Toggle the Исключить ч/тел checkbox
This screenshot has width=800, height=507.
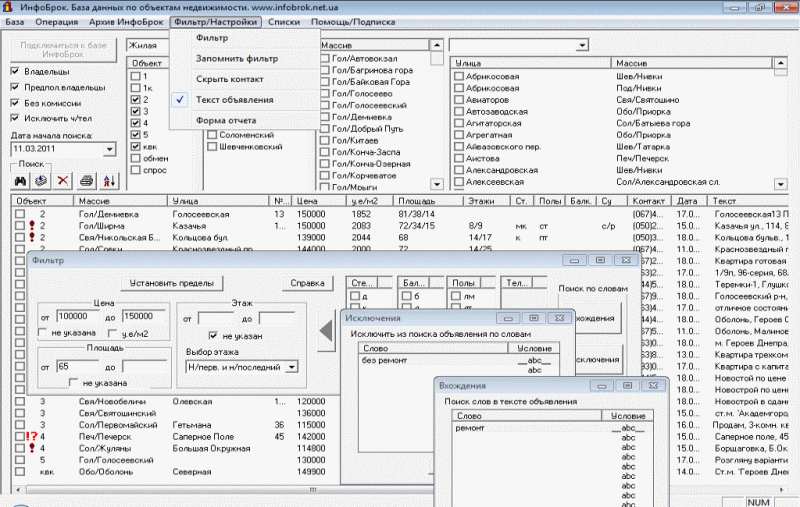point(15,118)
